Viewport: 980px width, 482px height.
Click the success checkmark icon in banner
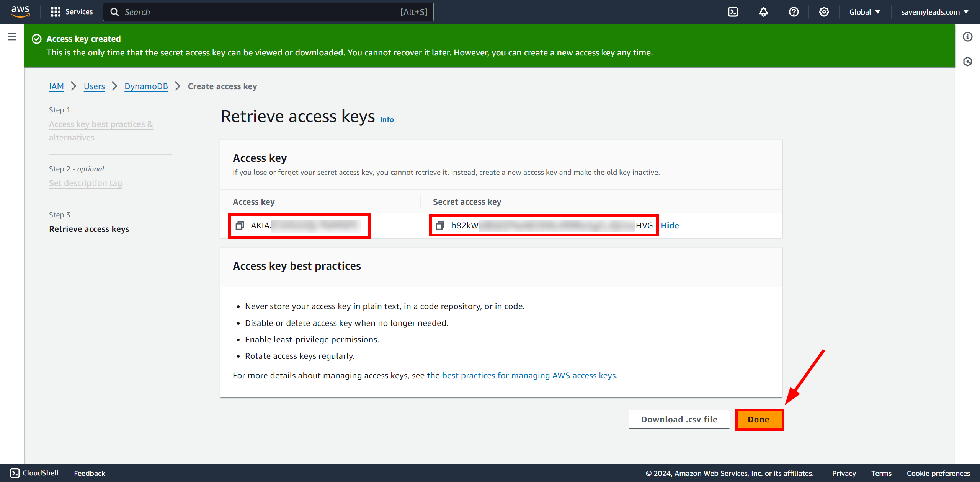pos(36,39)
